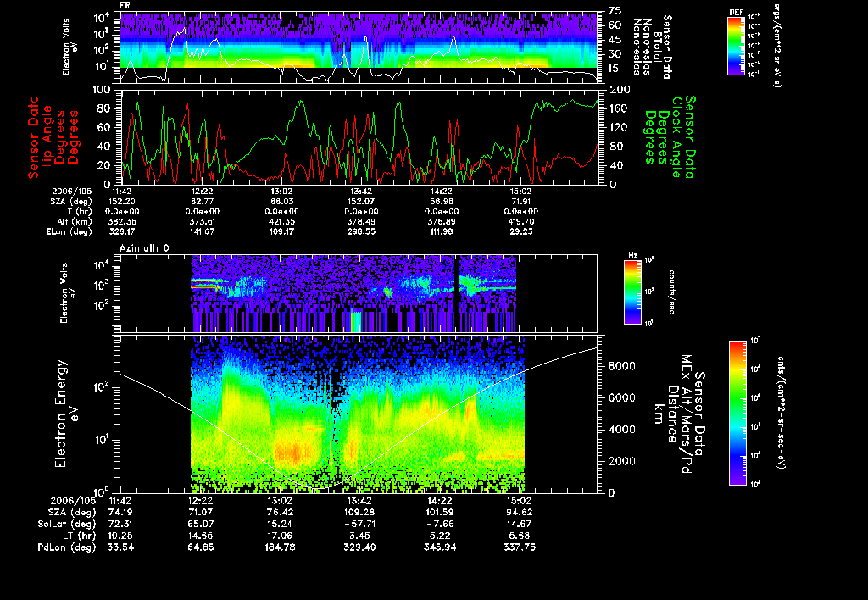Click the 45 nanotesla tick label
The image size is (868, 600).
(x=615, y=40)
